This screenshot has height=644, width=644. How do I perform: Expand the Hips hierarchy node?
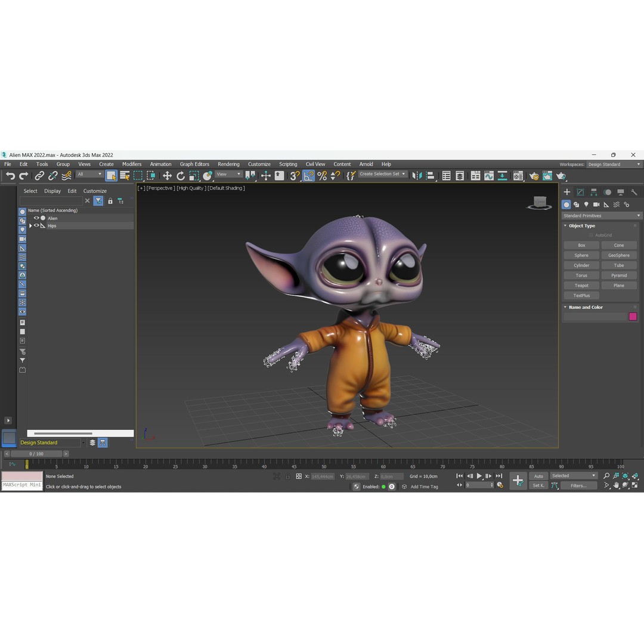tap(30, 225)
